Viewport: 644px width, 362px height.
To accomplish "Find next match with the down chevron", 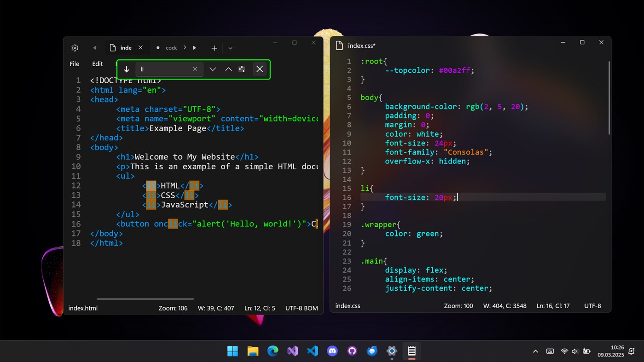I will 213,69.
